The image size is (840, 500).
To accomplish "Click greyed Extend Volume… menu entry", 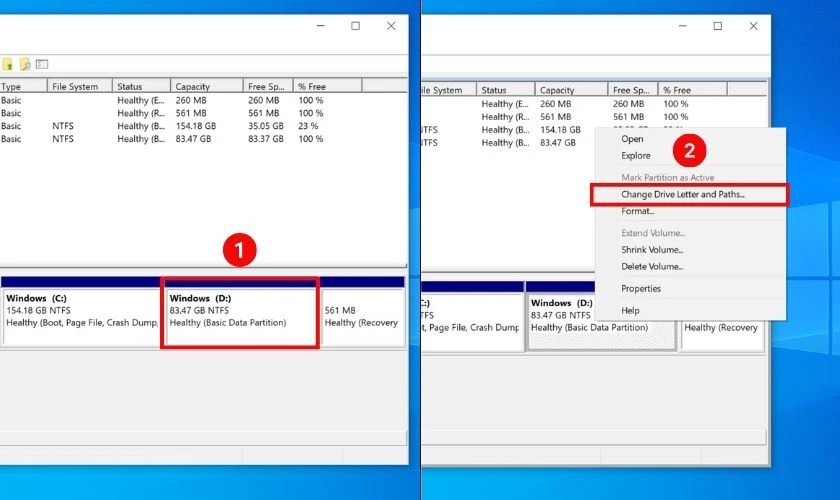I will (653, 233).
